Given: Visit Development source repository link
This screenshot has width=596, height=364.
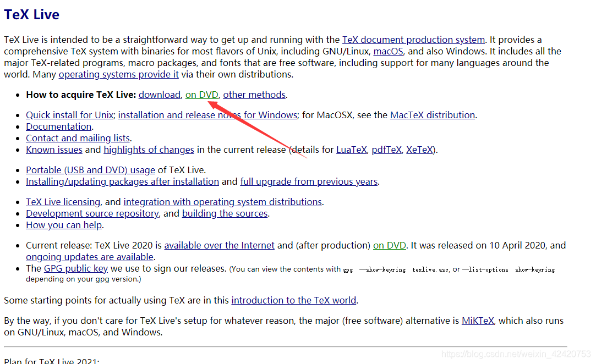Looking at the screenshot, I should pyautogui.click(x=92, y=213).
